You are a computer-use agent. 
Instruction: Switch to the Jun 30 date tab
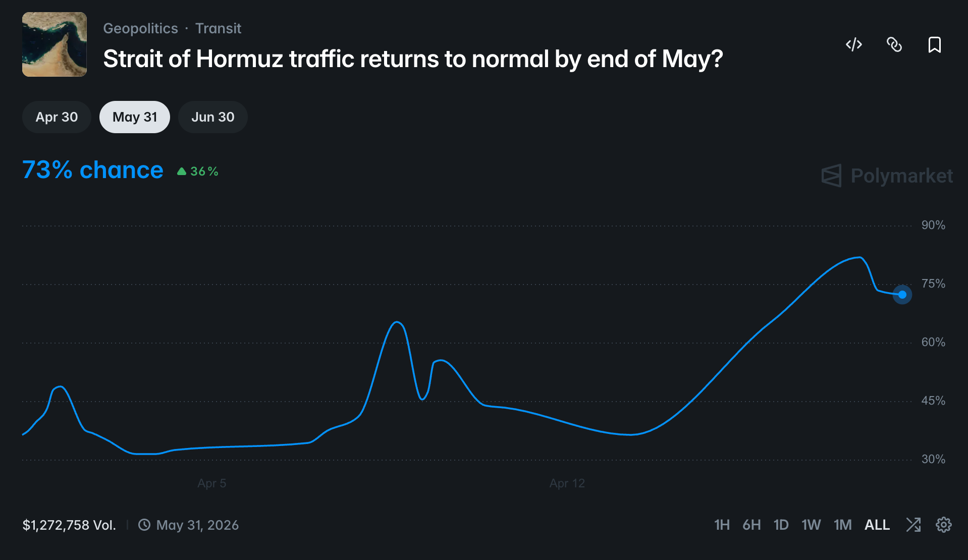(212, 117)
